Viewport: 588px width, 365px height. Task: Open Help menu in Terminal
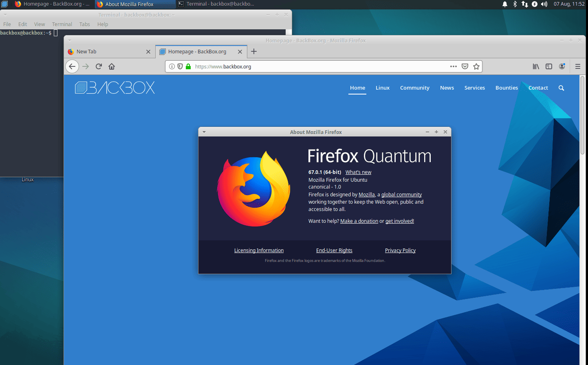pyautogui.click(x=103, y=24)
